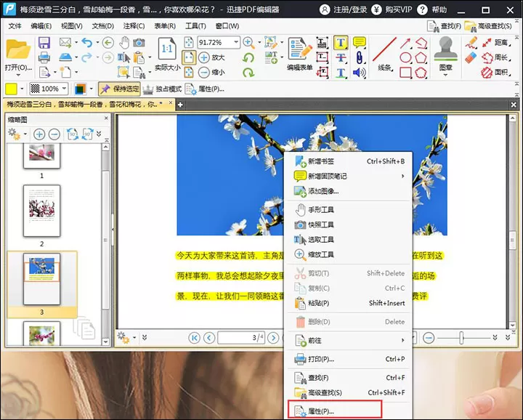Screen dimensions: 523x420
Task: Toggle the 保持选定 keep selected button
Action: pos(119,89)
